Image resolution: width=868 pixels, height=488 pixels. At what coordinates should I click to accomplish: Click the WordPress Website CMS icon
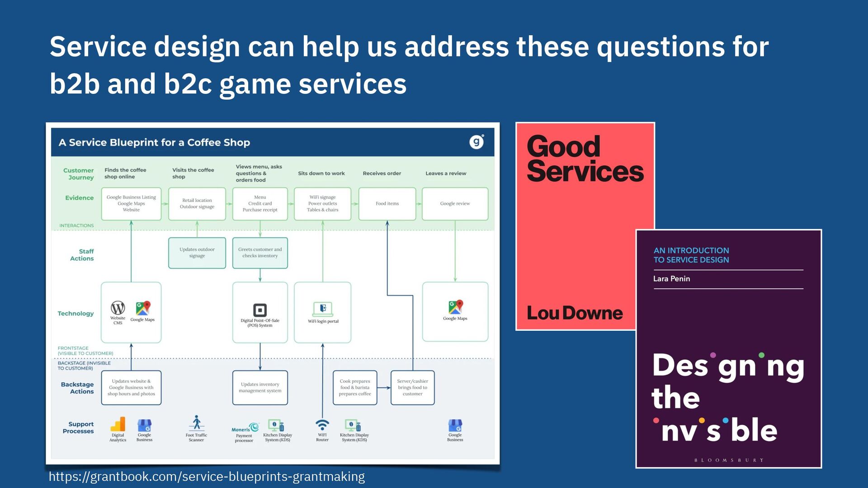(118, 308)
